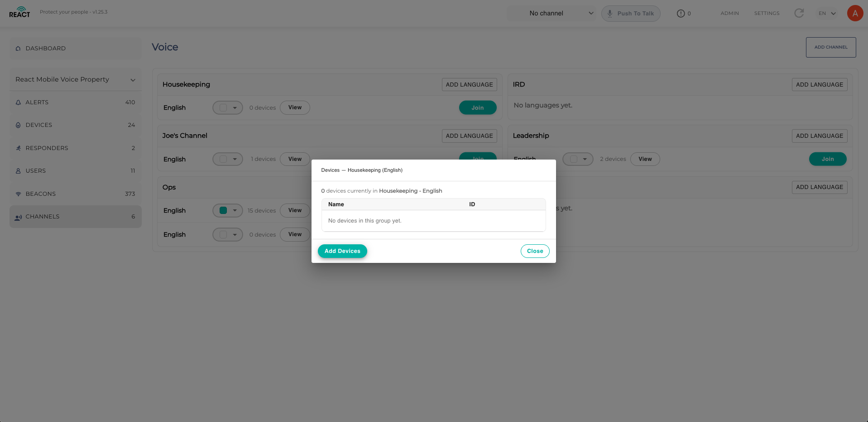Click the Voice page heading
Viewport: 868px width, 422px height.
[165, 47]
